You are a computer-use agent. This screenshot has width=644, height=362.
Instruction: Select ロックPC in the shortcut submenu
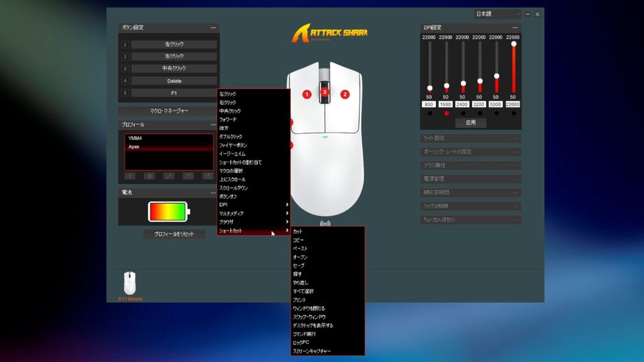coord(328,343)
